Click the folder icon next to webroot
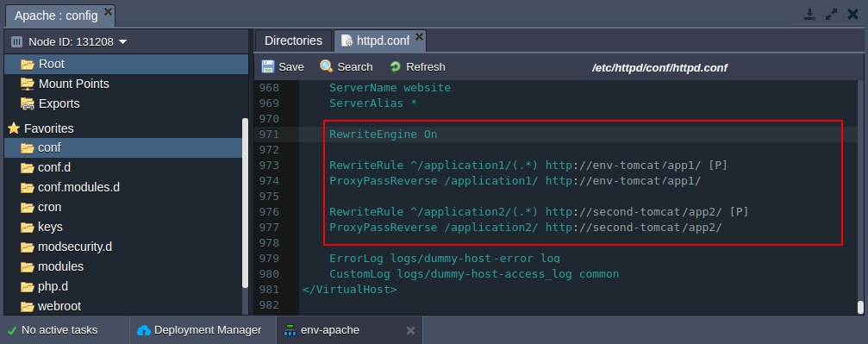 pos(27,306)
